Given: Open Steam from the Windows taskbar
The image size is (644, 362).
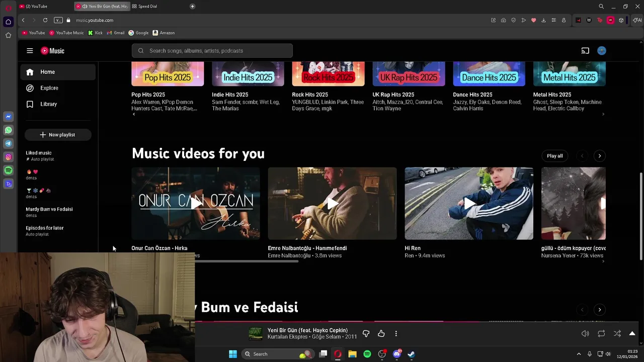Looking at the screenshot, I should [x=411, y=354].
